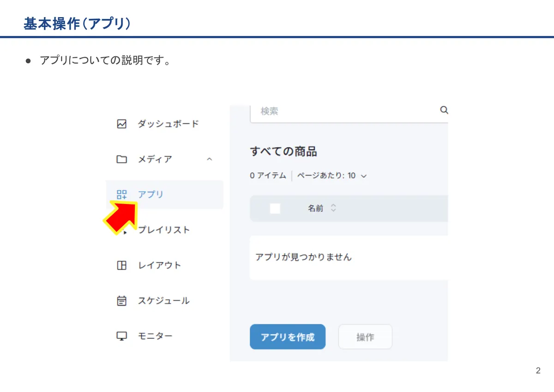Viewport: 554px width, 392px height.
Task: Click the モニター display icon
Action: click(121, 336)
